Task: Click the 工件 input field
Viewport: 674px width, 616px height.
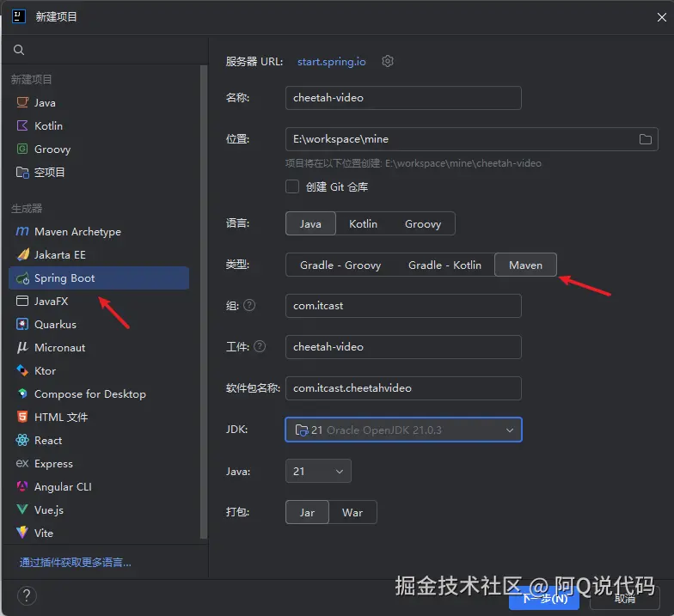Action: click(x=403, y=347)
